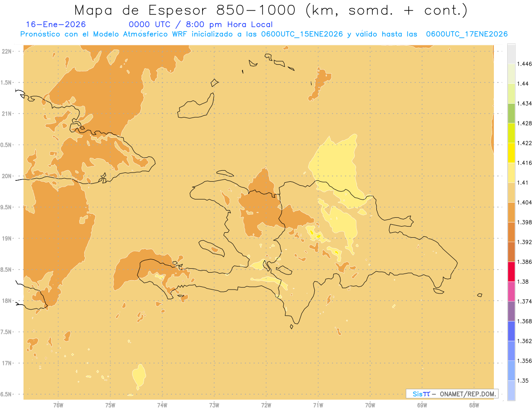532x411 pixels.
Task: Click the 20N latitude label
Action: 7,176
